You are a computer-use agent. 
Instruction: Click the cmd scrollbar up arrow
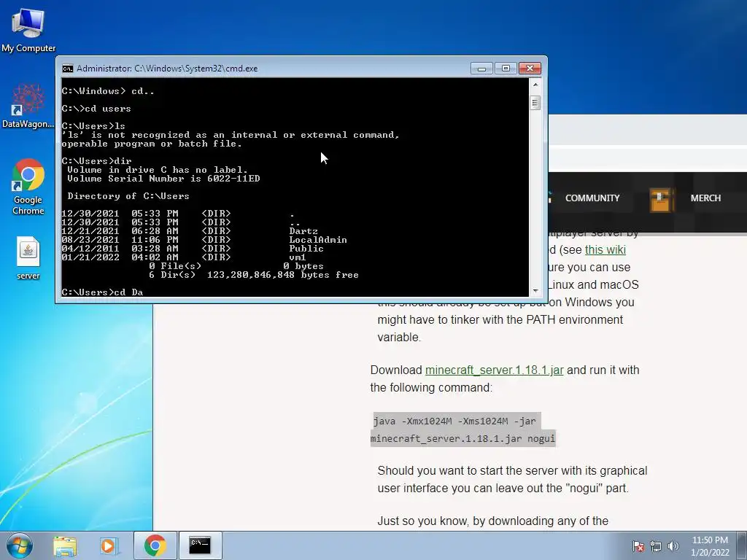535,85
